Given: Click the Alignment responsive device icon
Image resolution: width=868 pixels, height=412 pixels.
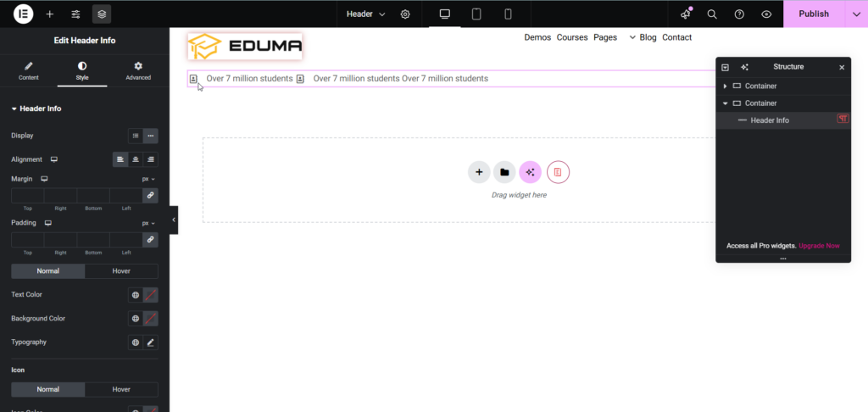Looking at the screenshot, I should coord(54,159).
